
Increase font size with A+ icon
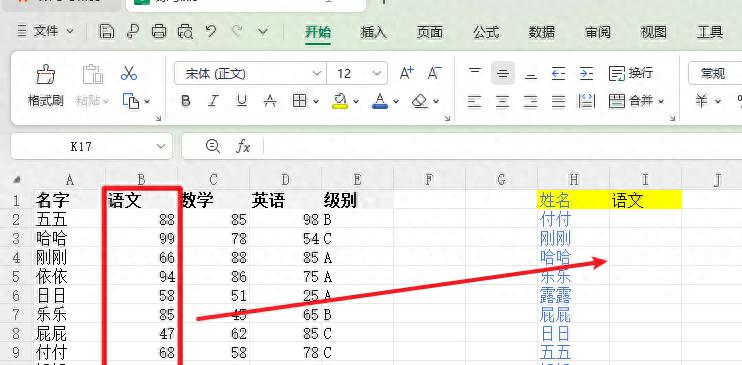coord(406,73)
